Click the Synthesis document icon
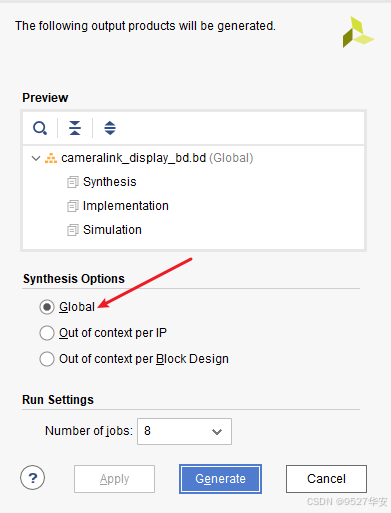 [x=73, y=182]
